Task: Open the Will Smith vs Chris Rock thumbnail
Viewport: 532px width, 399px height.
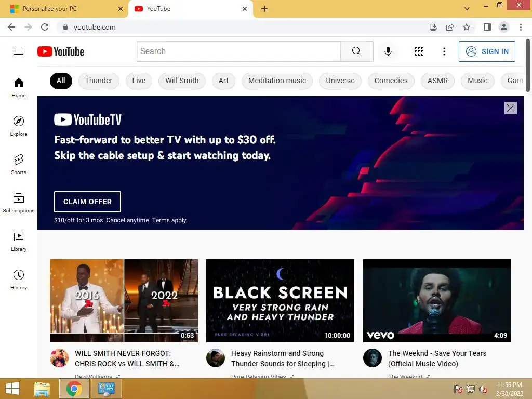Action: pos(124,301)
